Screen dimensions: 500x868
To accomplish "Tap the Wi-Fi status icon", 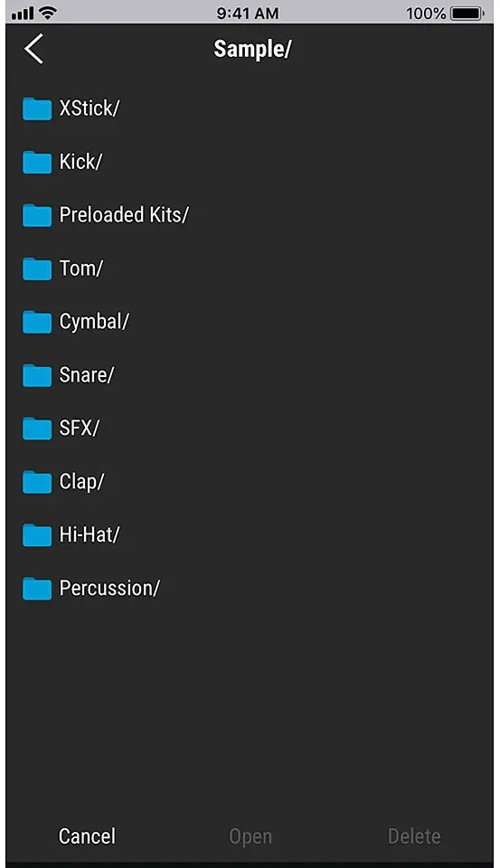I will [49, 13].
